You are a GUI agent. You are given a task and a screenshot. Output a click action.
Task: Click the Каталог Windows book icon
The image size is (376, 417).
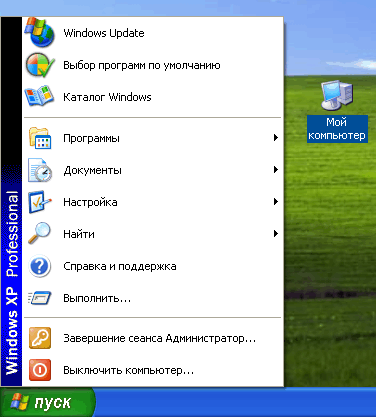point(39,96)
